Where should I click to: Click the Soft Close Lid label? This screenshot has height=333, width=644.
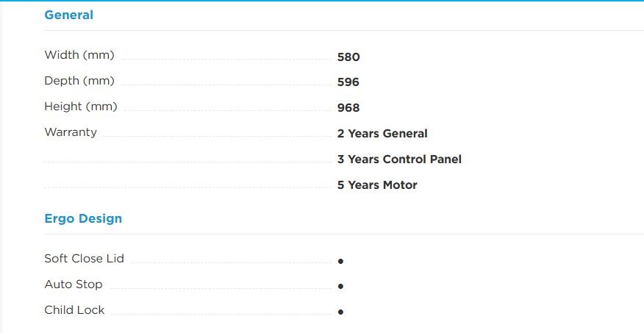[x=84, y=259]
